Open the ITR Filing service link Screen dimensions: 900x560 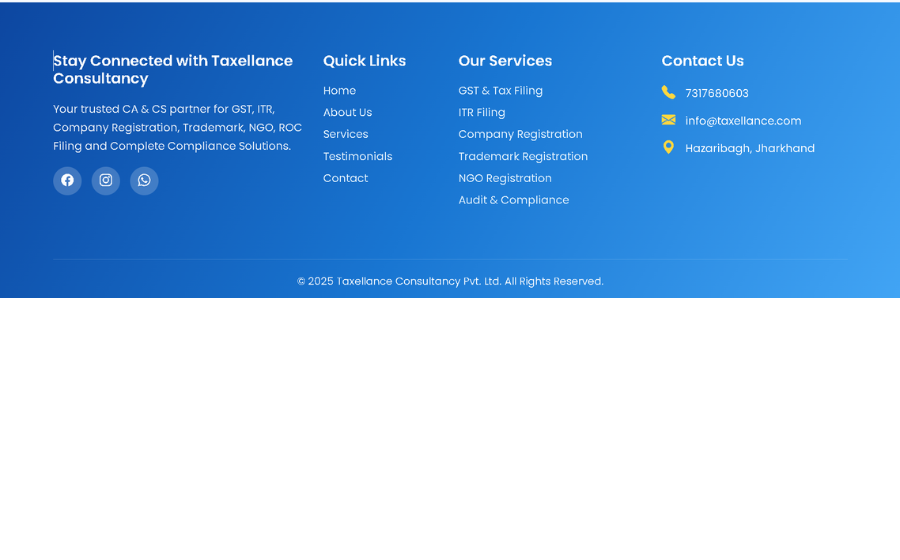pos(481,113)
